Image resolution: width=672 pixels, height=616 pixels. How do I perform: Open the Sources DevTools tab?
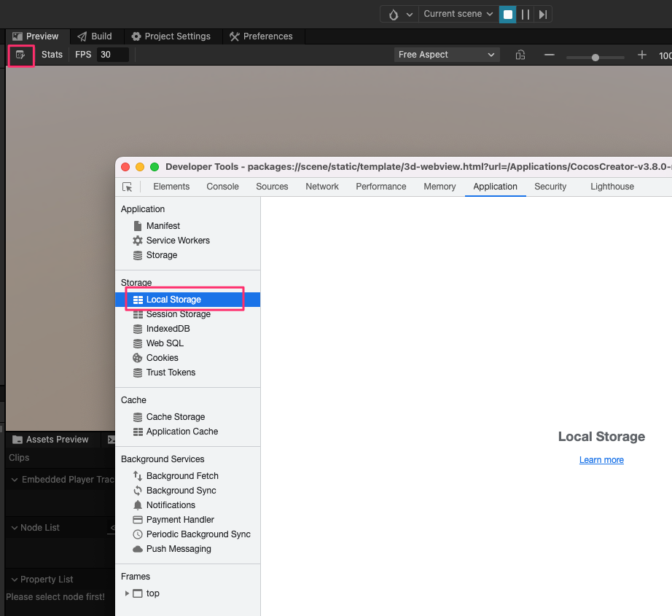[x=272, y=187]
